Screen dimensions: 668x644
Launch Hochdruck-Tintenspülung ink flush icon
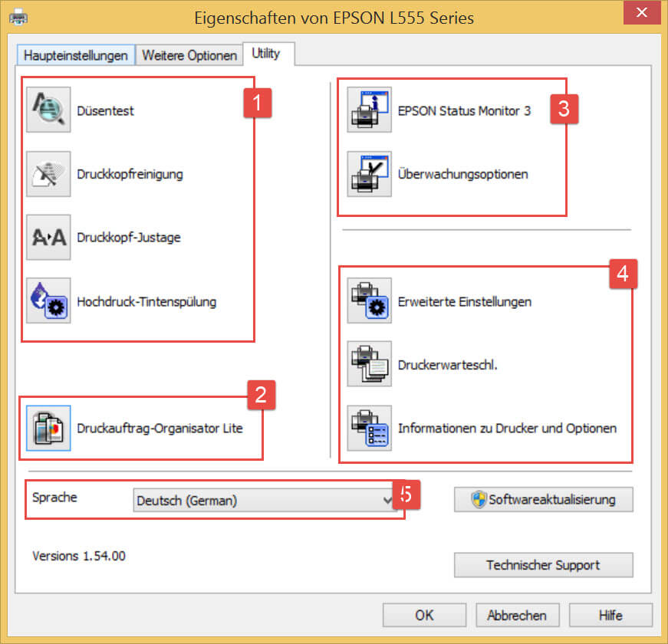point(48,301)
